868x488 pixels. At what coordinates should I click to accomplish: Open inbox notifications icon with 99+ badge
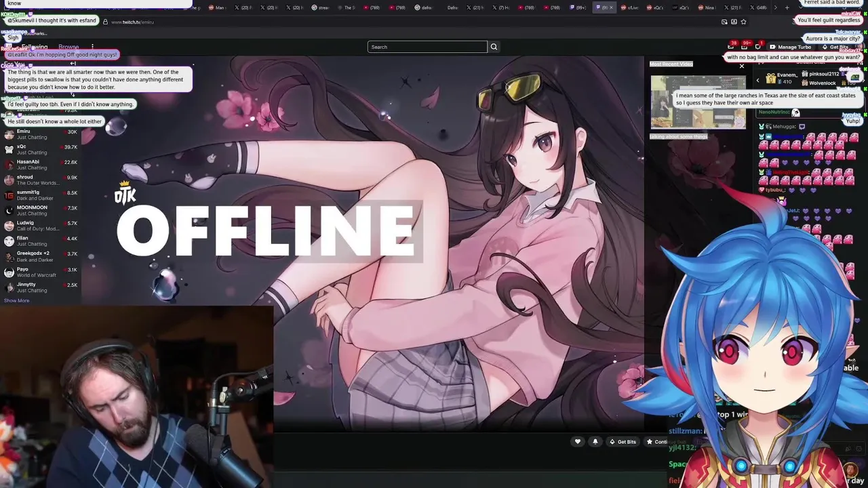[x=745, y=47]
